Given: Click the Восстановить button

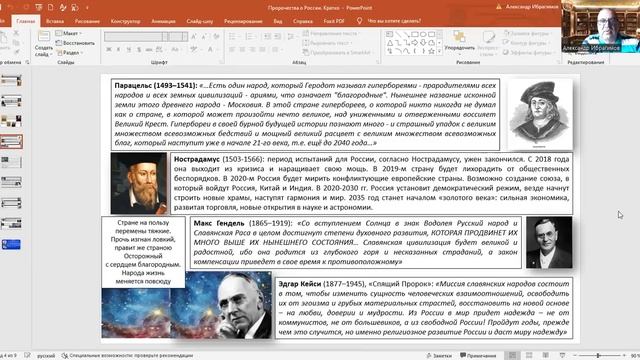Looking at the screenshot, I should coord(75,43).
